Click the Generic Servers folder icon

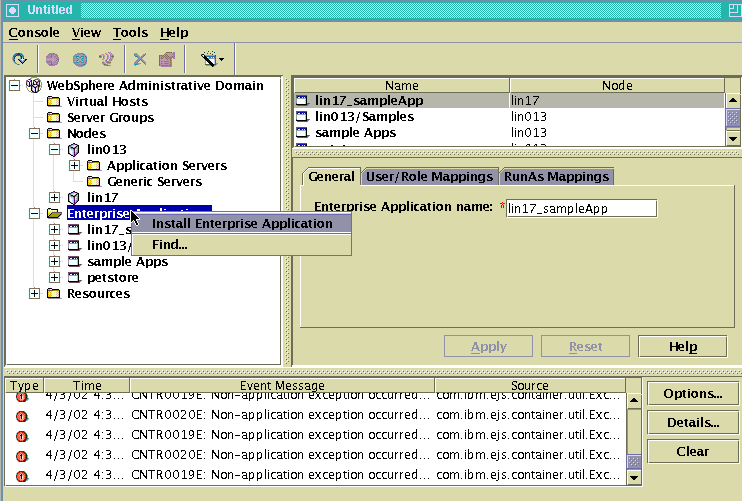pyautogui.click(x=94, y=181)
